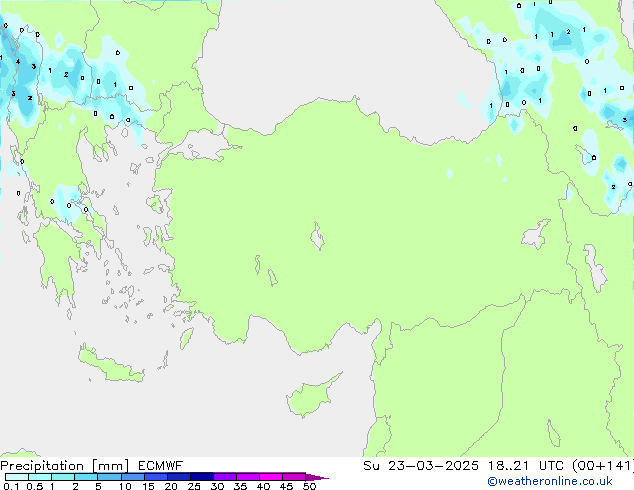Click the arrow tip at the legend end
Image resolution: width=634 pixels, height=490 pixels.
click(x=317, y=477)
